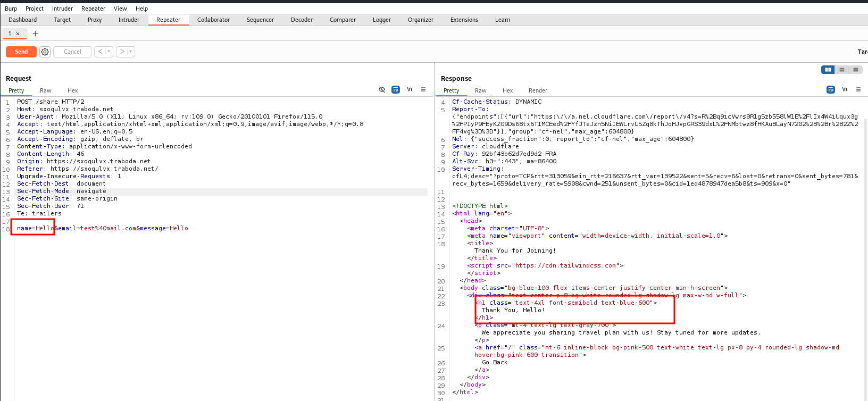Select the Response Pretty view tab

pos(452,90)
